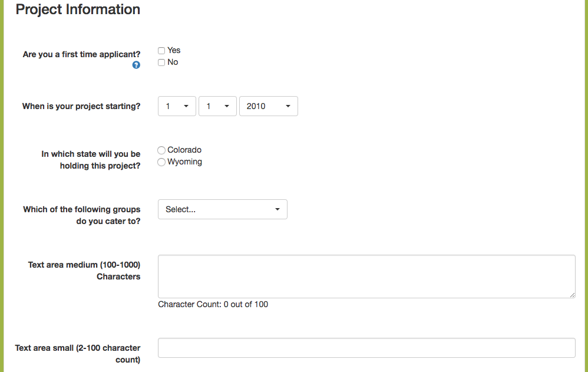
Task: Click the 'Are you a first time applicant?' label
Action: click(81, 54)
